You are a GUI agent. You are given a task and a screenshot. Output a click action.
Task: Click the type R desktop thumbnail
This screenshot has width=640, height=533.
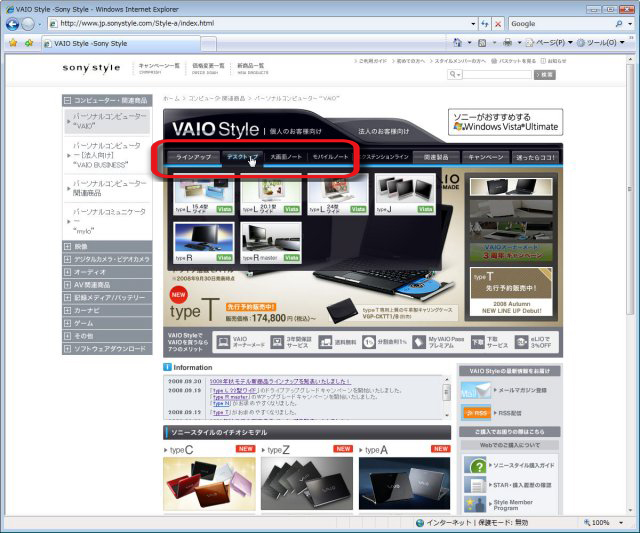click(x=204, y=242)
